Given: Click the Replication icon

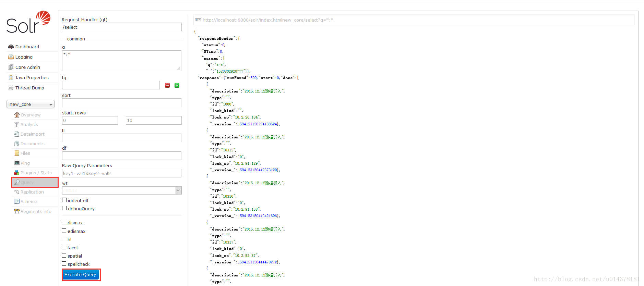Looking at the screenshot, I should (x=16, y=192).
